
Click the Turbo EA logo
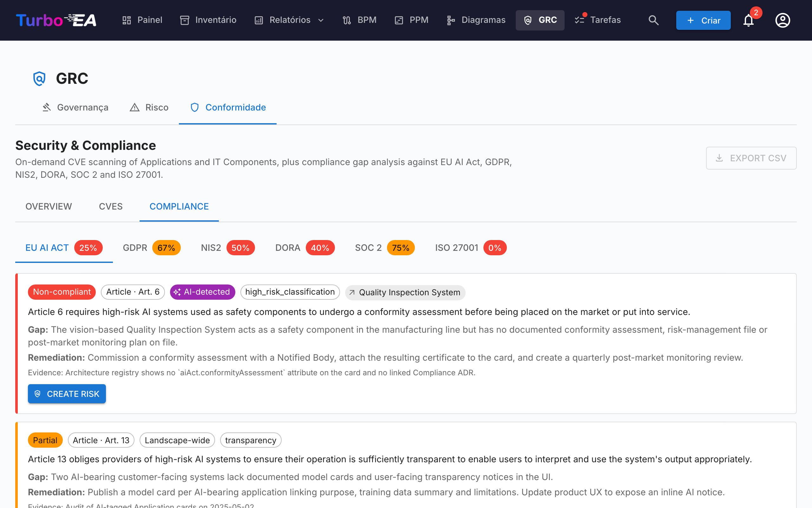click(56, 20)
